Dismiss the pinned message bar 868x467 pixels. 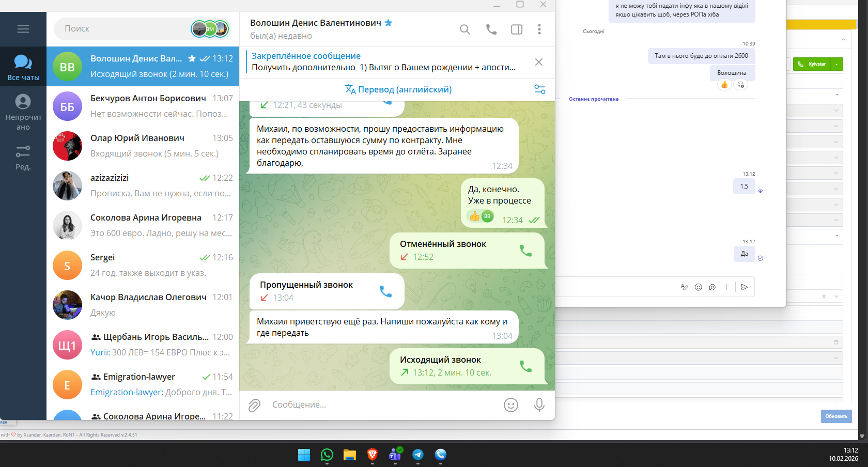click(x=539, y=62)
